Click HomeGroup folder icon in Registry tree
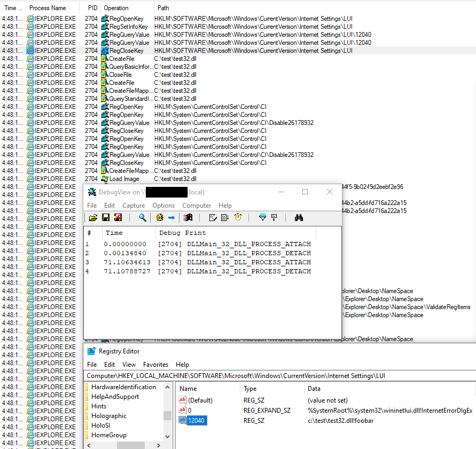The image size is (476, 449). pos(86,435)
